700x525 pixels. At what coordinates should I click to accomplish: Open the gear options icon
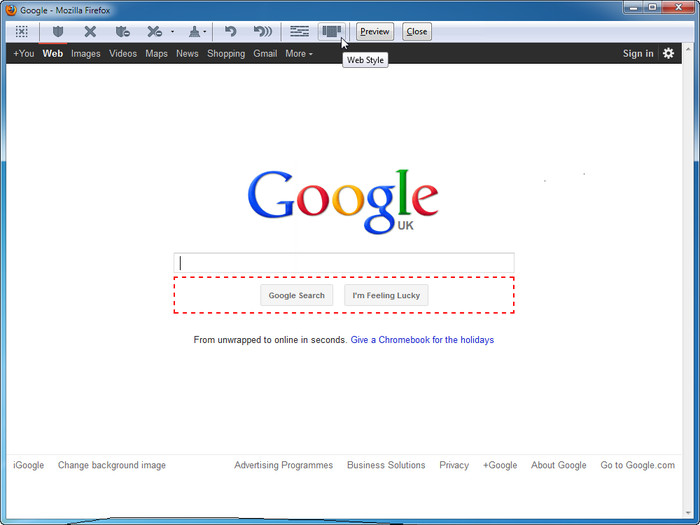click(x=668, y=54)
